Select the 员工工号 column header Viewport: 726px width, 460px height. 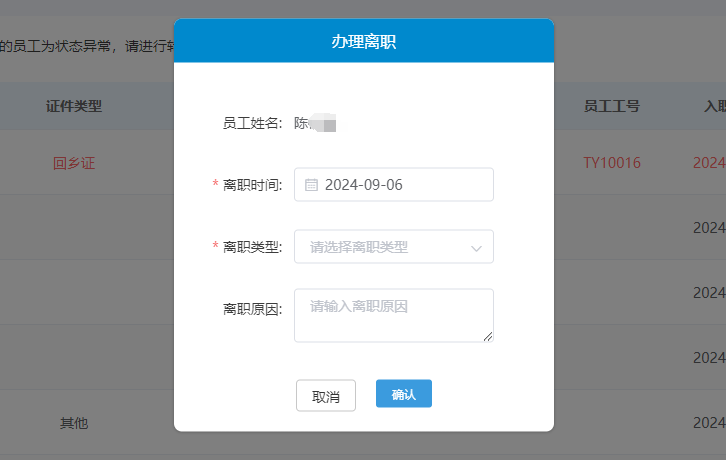click(611, 106)
